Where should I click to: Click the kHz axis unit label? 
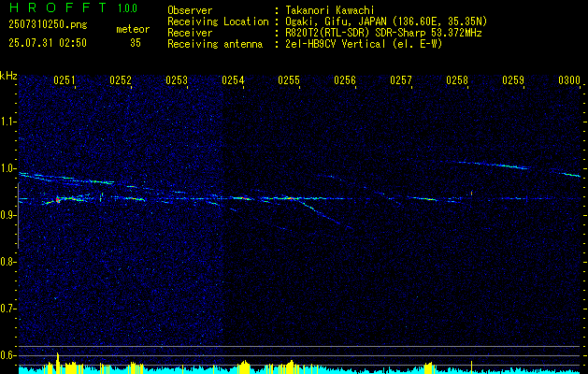(8, 76)
